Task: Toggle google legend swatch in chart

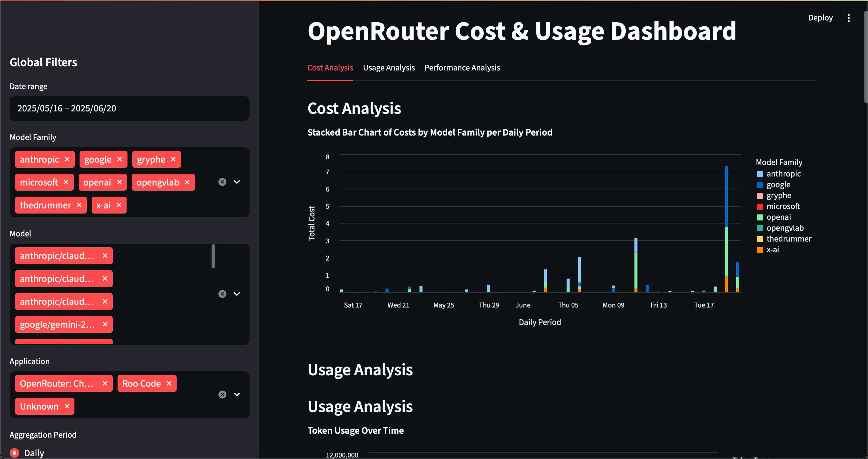Action: (x=760, y=185)
